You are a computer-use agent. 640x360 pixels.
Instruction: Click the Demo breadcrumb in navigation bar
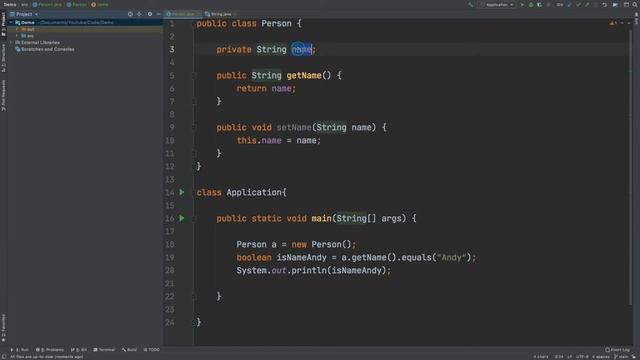click(10, 5)
